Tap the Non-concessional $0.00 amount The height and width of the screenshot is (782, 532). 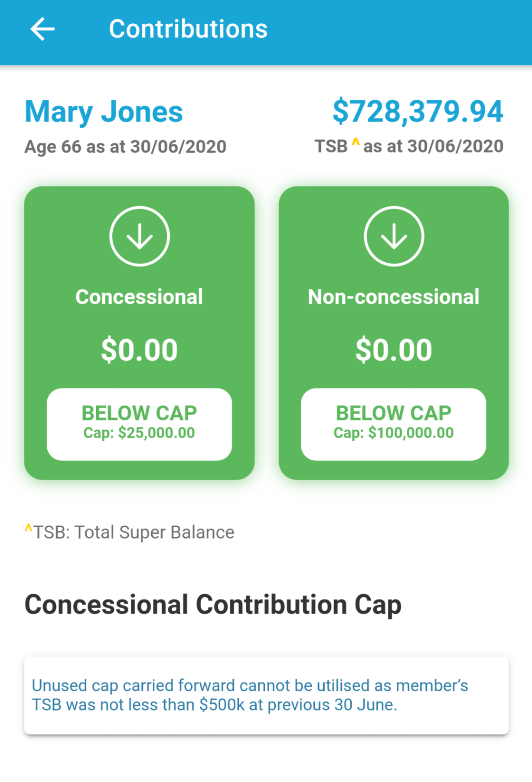[393, 350]
